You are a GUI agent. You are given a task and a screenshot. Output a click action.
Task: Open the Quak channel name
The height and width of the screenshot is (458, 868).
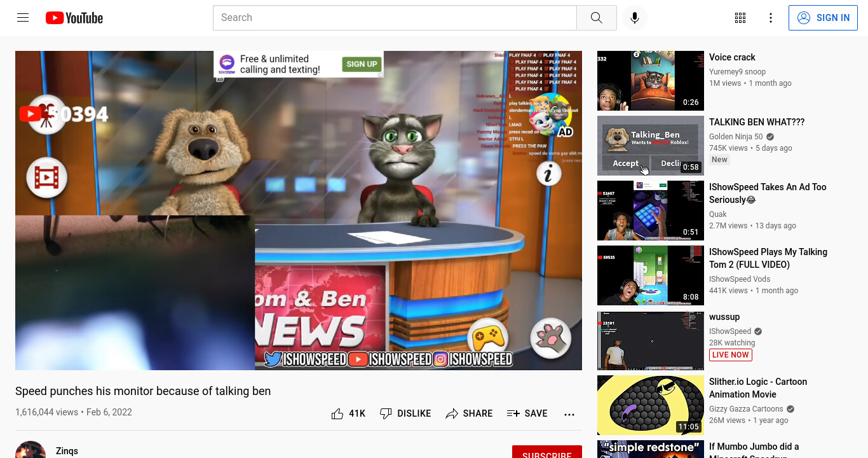(x=718, y=214)
